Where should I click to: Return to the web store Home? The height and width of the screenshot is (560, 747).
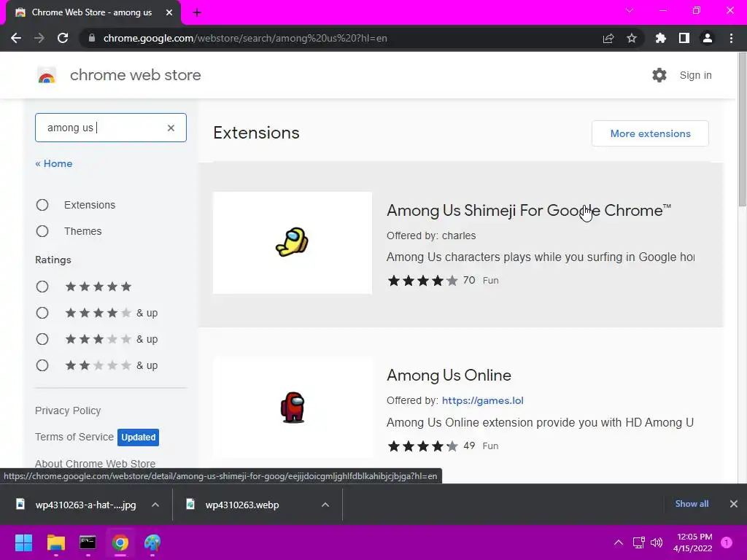(x=54, y=164)
